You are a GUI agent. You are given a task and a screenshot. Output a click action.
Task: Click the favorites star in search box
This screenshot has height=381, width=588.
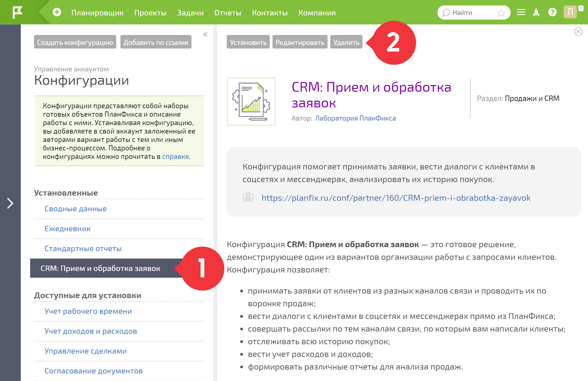[x=501, y=13]
